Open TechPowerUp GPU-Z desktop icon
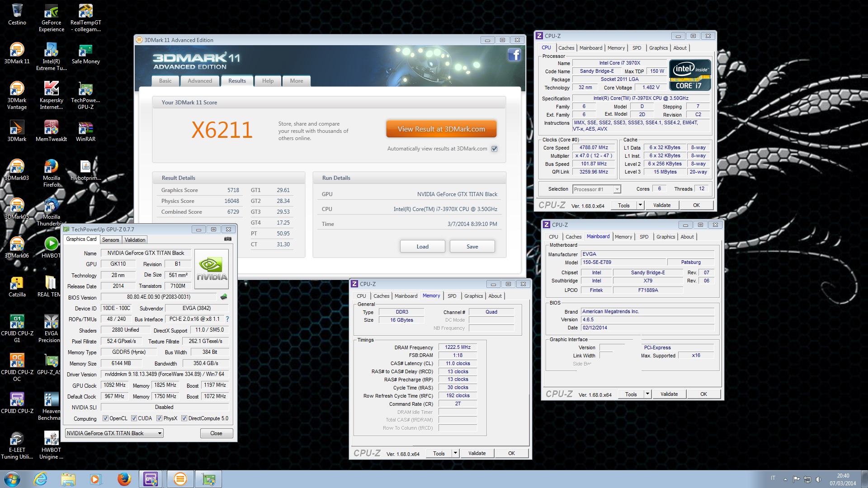This screenshot has height=488, width=868. [85, 95]
